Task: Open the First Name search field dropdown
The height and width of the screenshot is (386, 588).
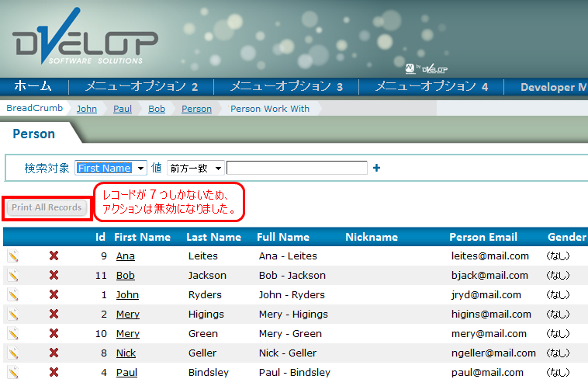Action: coord(111,168)
